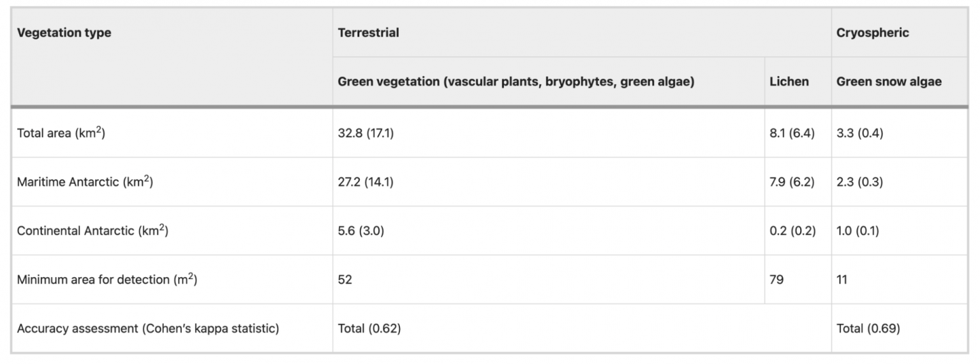Viewport: 980px width, 364px height.
Task: Click the 5.6 (3.0) cell
Action: click(548, 231)
